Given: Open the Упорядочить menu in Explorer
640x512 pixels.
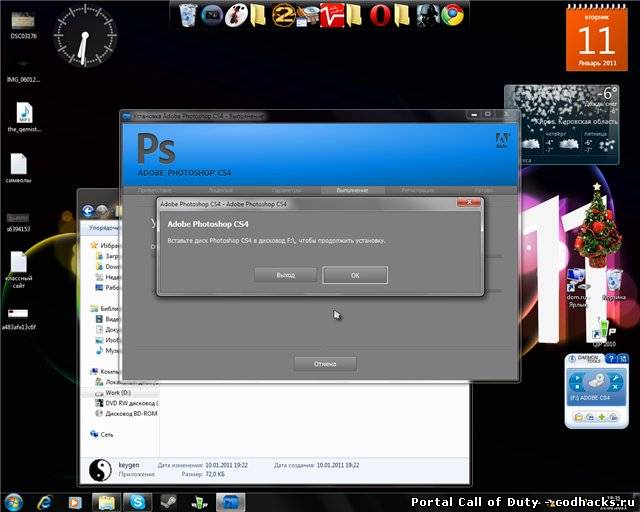Looking at the screenshot, I should tap(104, 228).
